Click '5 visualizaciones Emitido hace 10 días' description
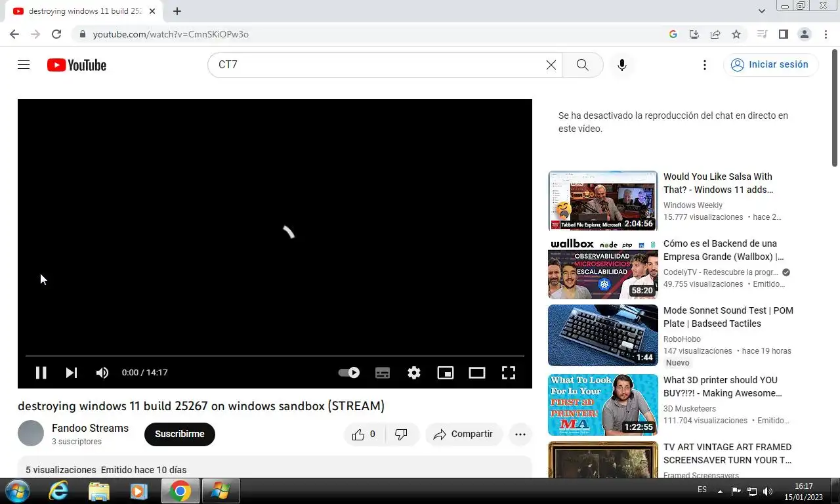The image size is (840, 504). 106,470
